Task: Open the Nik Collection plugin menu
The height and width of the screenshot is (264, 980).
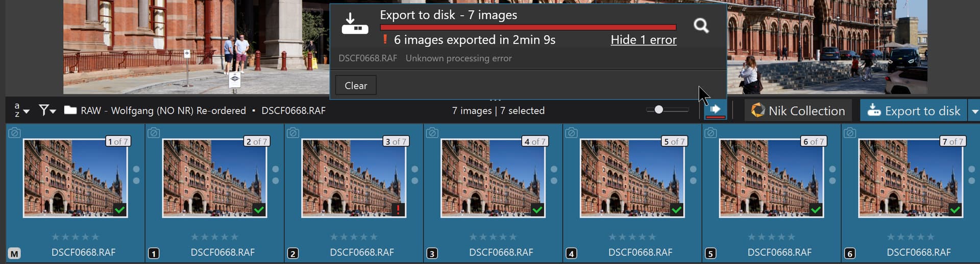Action: [798, 111]
